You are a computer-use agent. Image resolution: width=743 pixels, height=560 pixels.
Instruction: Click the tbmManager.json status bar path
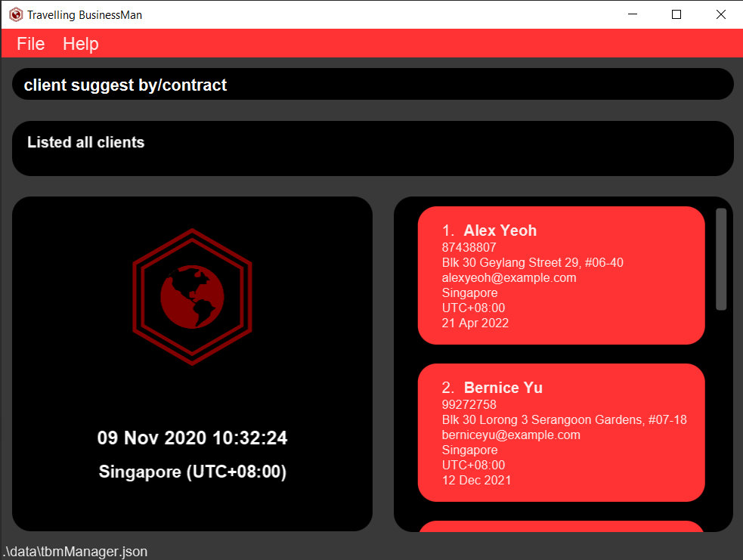pos(75,552)
